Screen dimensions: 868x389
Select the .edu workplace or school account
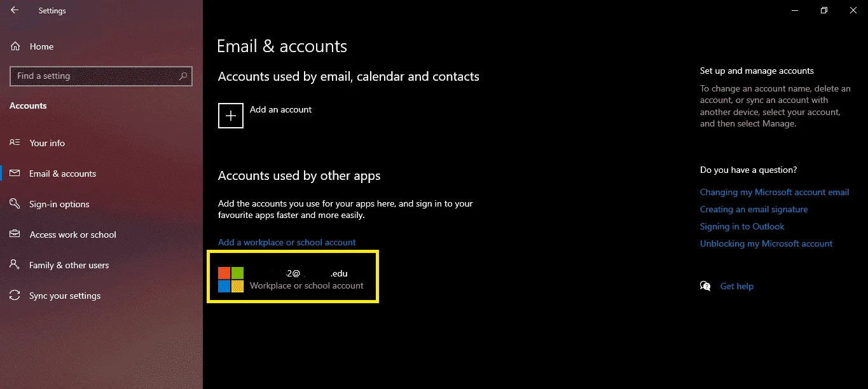pyautogui.click(x=293, y=280)
